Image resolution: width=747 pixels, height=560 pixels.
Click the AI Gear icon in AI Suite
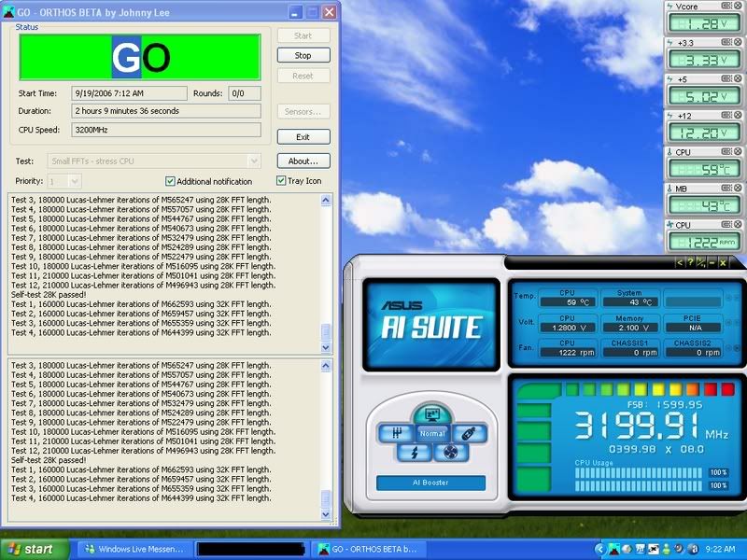point(396,433)
